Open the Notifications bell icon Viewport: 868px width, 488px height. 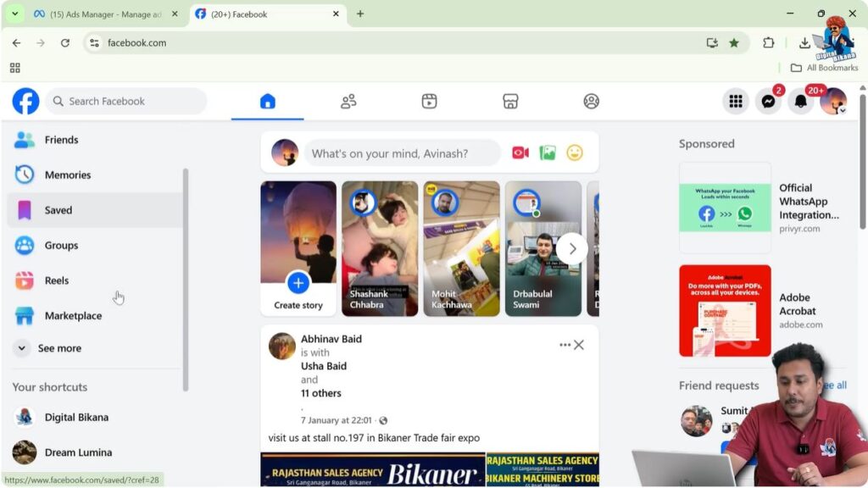(x=800, y=100)
